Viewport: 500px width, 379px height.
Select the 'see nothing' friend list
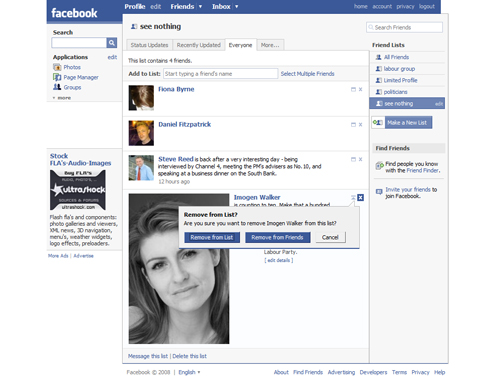coord(407,103)
